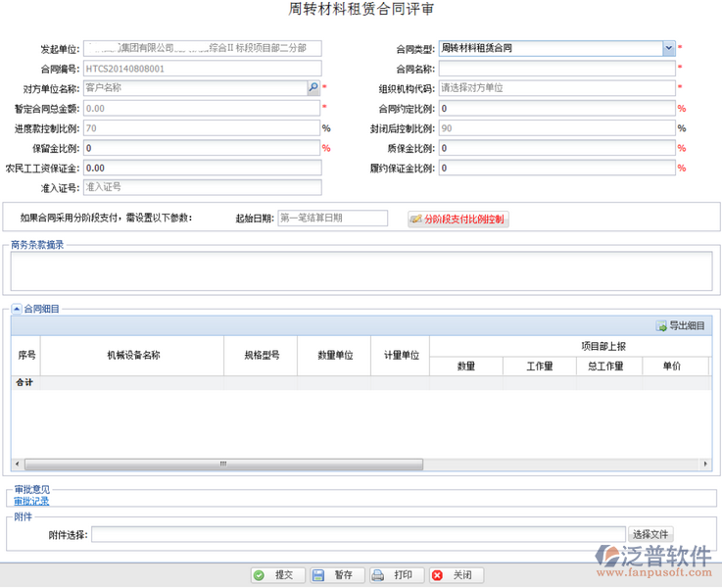Image resolution: width=722 pixels, height=588 pixels.
Task: Click 选择文件 to choose attachment
Action: [650, 534]
